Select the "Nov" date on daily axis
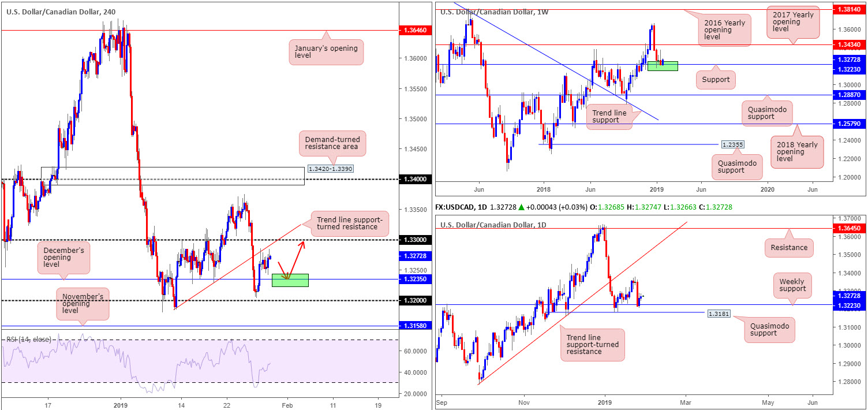 click(x=523, y=401)
